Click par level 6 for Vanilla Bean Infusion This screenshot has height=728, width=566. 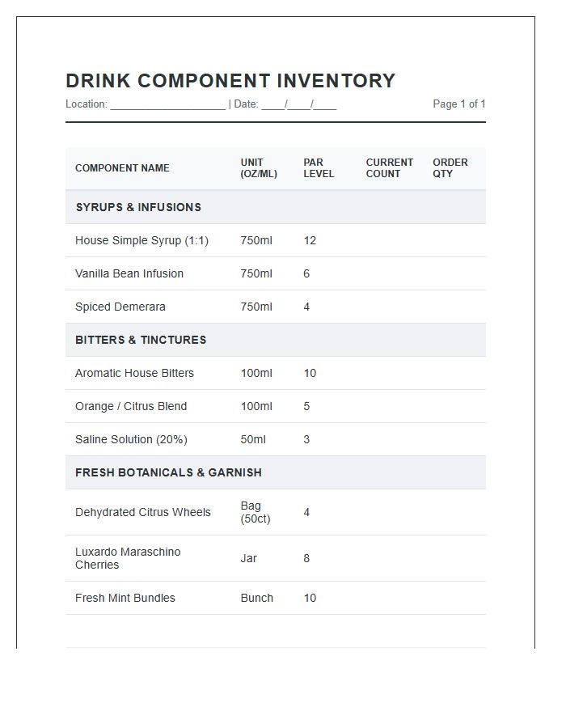(306, 273)
